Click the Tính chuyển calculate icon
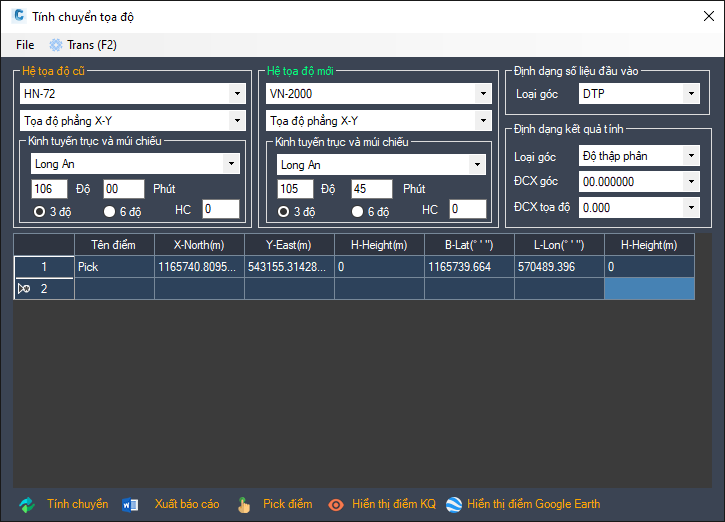The image size is (725, 522). (27, 504)
